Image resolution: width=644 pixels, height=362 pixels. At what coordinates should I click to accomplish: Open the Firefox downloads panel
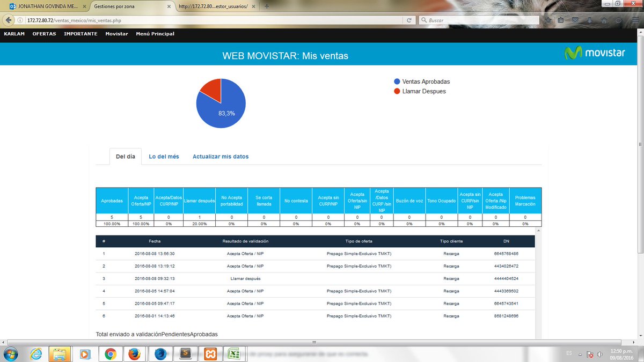point(590,20)
